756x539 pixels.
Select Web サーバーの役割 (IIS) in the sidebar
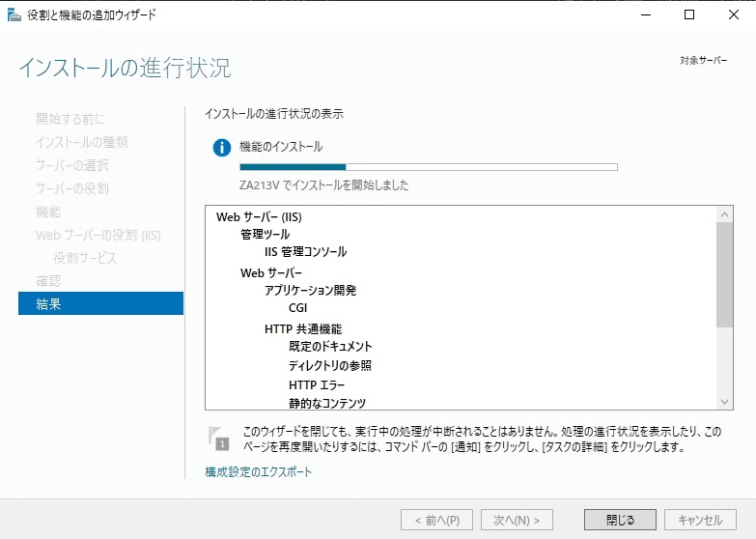click(x=98, y=235)
